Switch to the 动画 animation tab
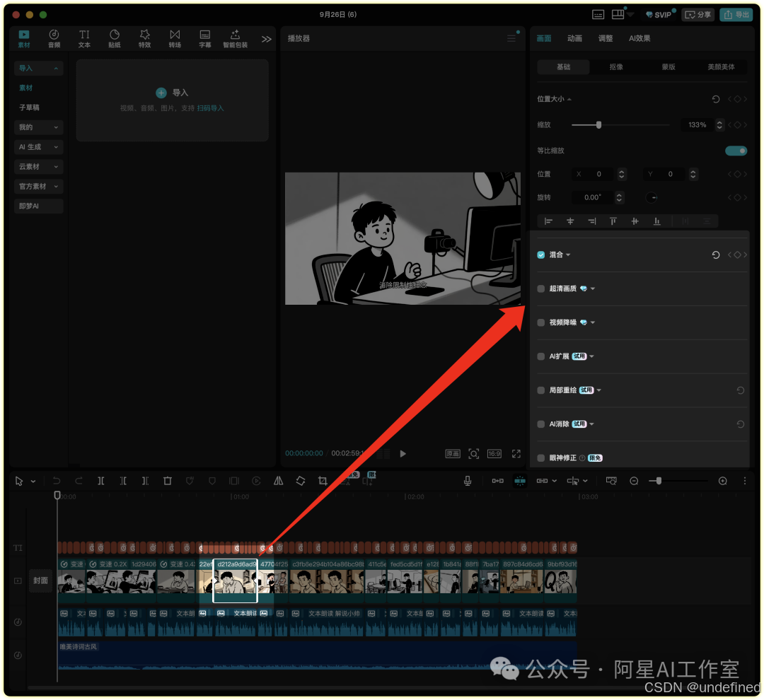The image size is (764, 700). [574, 38]
